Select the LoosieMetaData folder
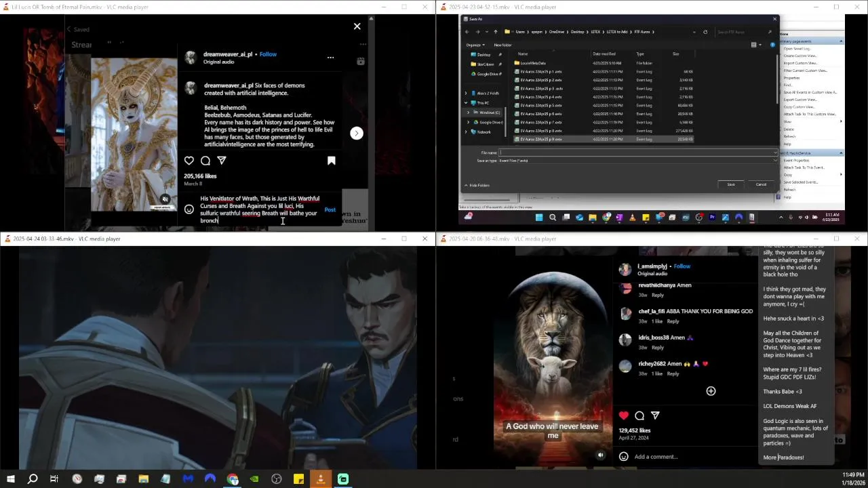This screenshot has height=488, width=868. 532,63
